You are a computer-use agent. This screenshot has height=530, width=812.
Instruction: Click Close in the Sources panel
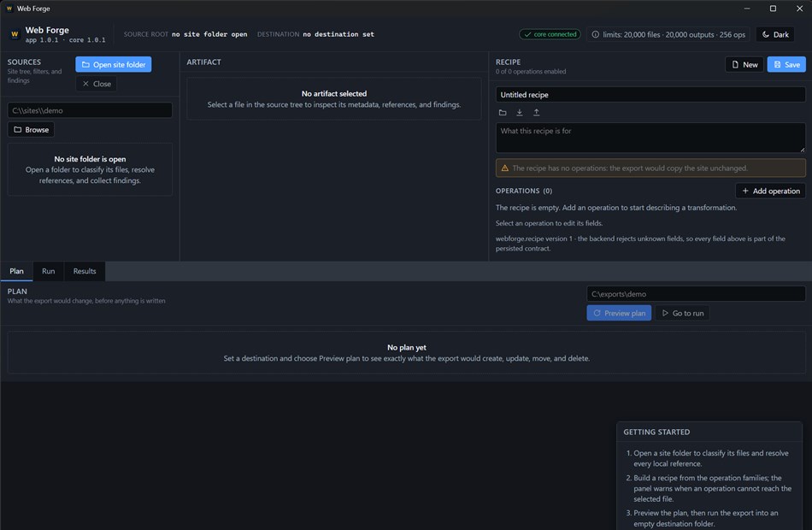pos(97,84)
